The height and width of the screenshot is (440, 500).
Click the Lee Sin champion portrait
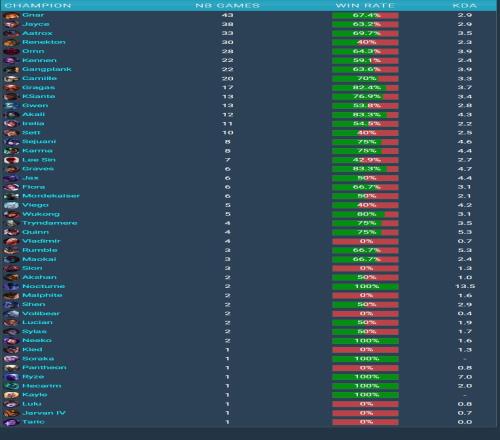11,160
